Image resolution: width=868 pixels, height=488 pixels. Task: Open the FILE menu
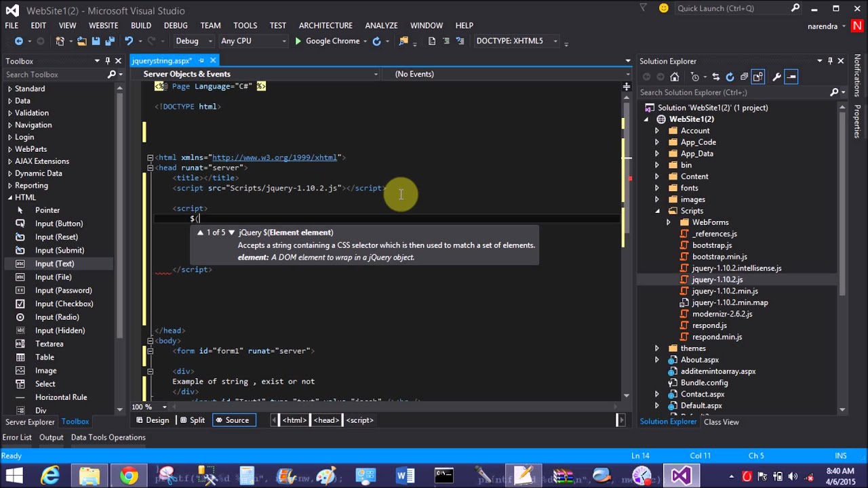click(x=12, y=25)
